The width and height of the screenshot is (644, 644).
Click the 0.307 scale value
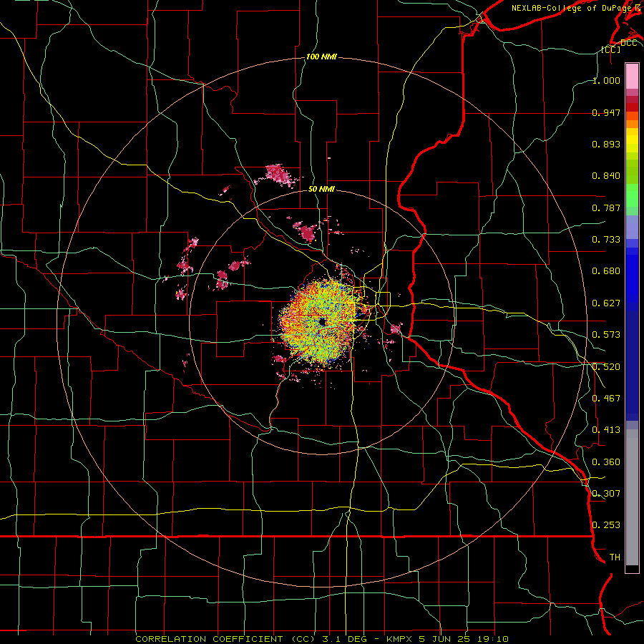606,494
